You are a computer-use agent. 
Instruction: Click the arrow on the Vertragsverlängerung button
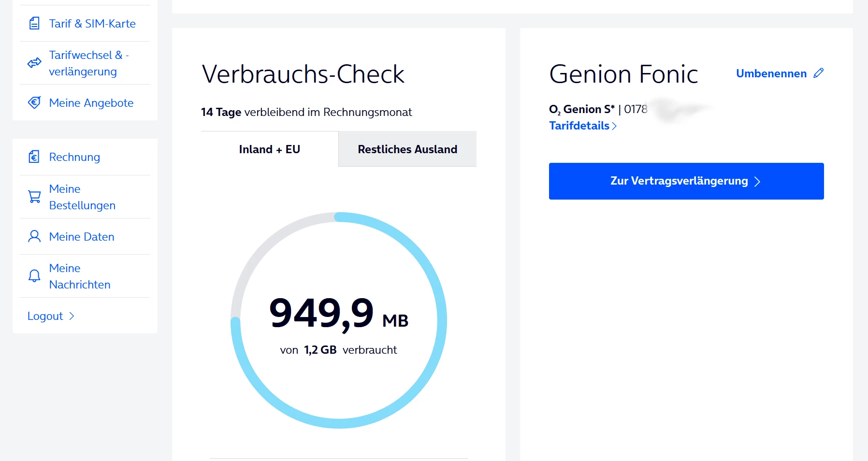pyautogui.click(x=757, y=182)
